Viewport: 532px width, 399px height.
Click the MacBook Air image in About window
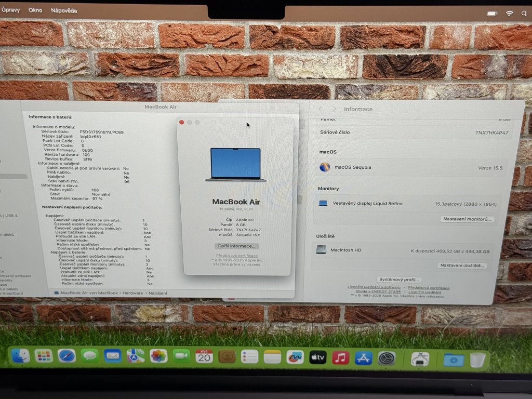236,165
